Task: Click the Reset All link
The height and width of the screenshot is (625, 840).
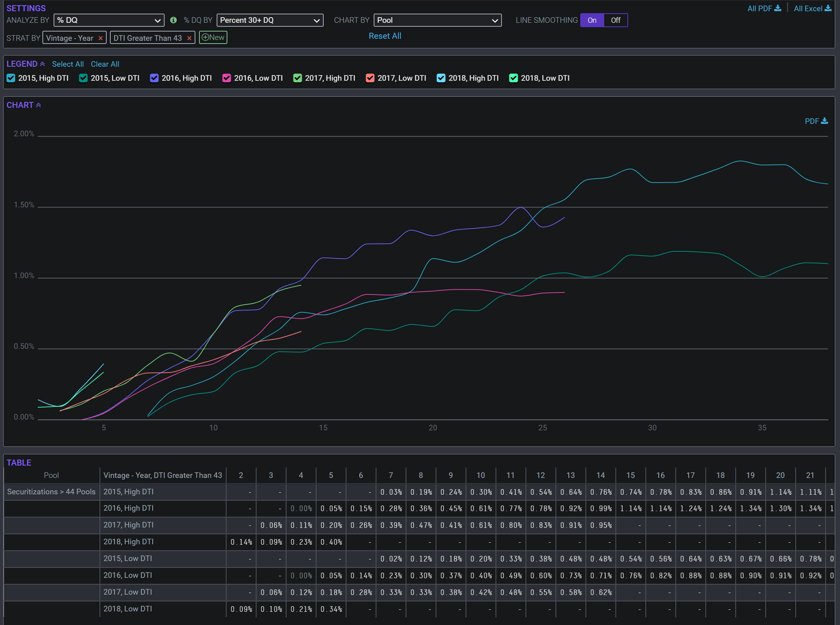Action: [x=384, y=36]
